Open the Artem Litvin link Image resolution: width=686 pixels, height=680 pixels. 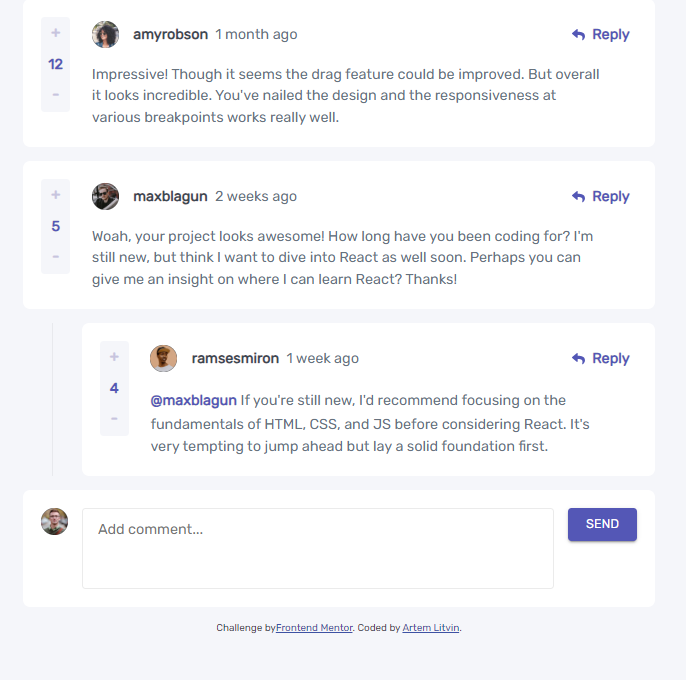pyautogui.click(x=430, y=627)
